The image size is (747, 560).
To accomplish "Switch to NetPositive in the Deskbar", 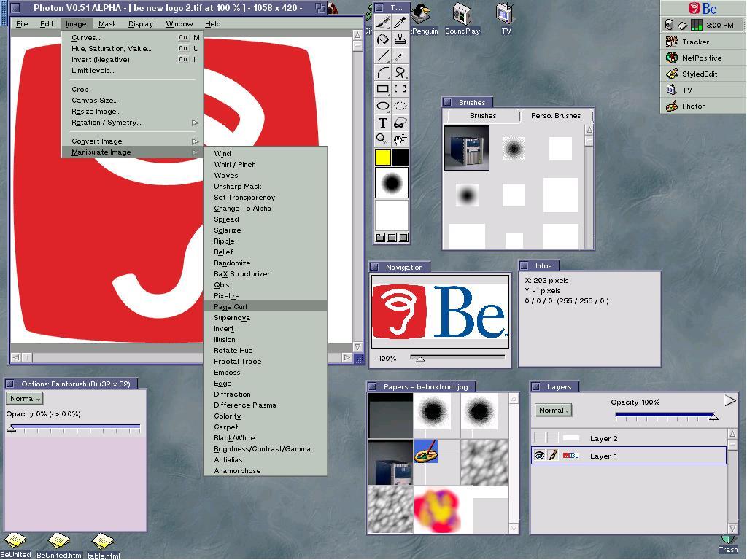I will [703, 58].
